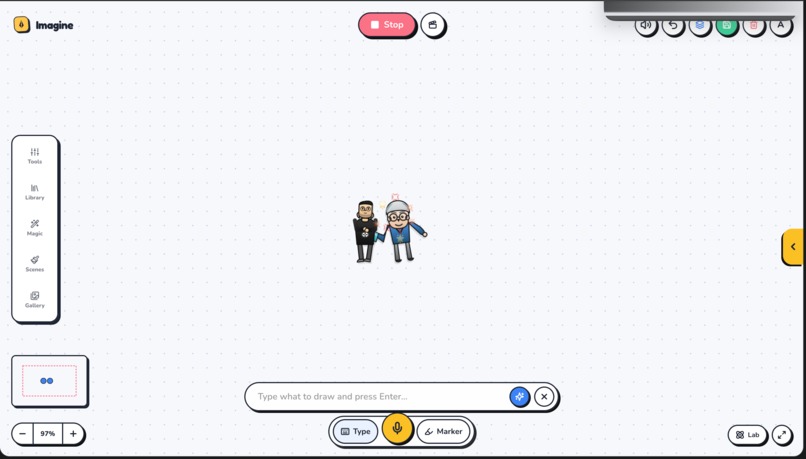This screenshot has width=806, height=459.
Task: Focus the 'Type what to draw' field
Action: point(380,397)
